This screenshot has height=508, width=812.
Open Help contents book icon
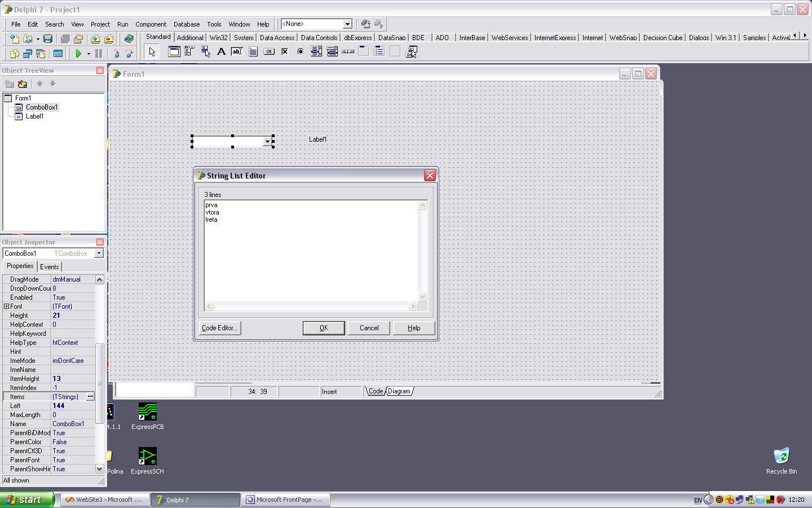click(x=129, y=39)
